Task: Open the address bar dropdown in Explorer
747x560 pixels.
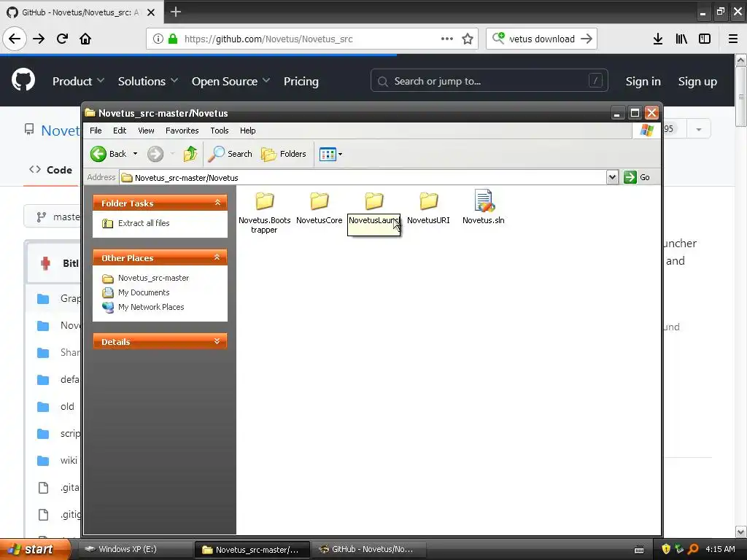Action: (x=612, y=177)
